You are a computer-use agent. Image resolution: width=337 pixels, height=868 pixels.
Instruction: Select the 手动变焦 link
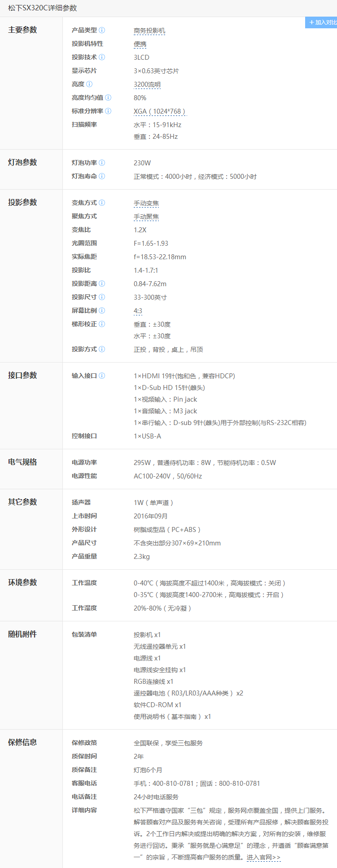pos(146,203)
